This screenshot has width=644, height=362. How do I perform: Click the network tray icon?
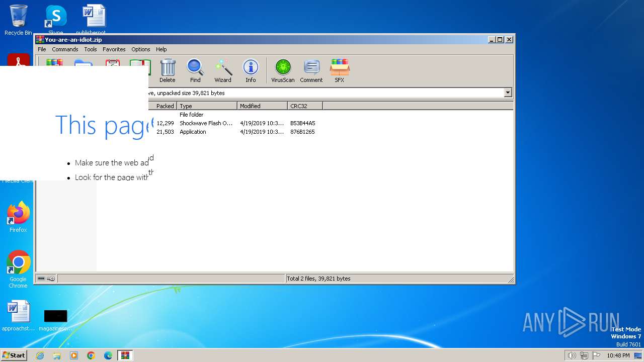(x=584, y=355)
